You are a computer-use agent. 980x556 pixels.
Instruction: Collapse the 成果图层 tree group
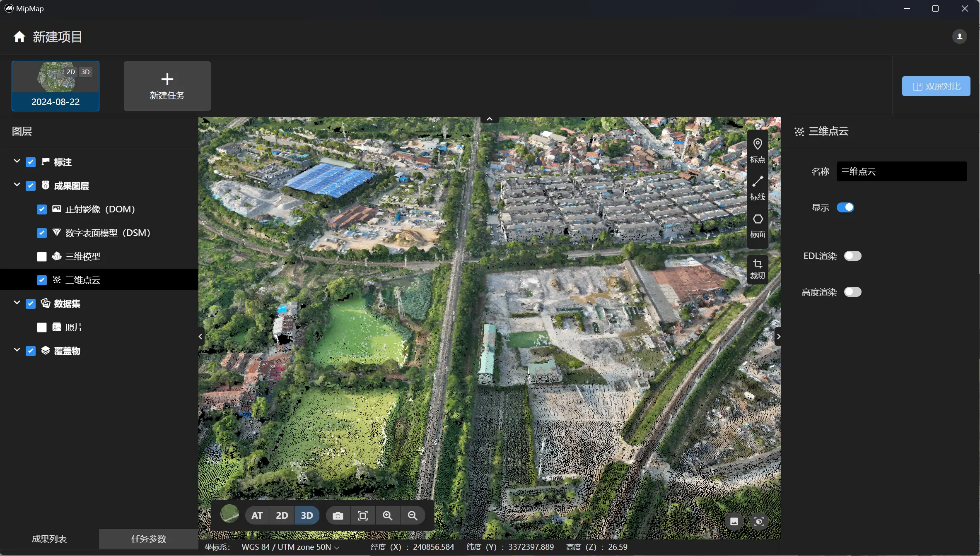point(17,185)
